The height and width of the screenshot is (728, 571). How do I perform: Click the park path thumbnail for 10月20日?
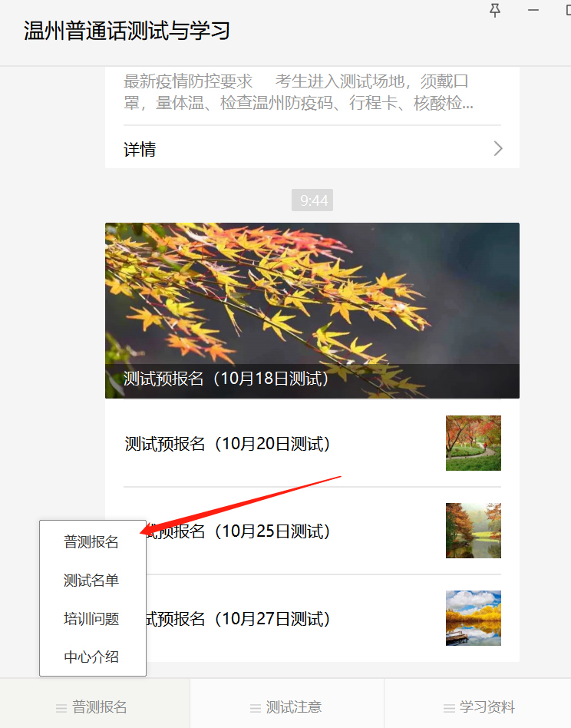coord(473,443)
